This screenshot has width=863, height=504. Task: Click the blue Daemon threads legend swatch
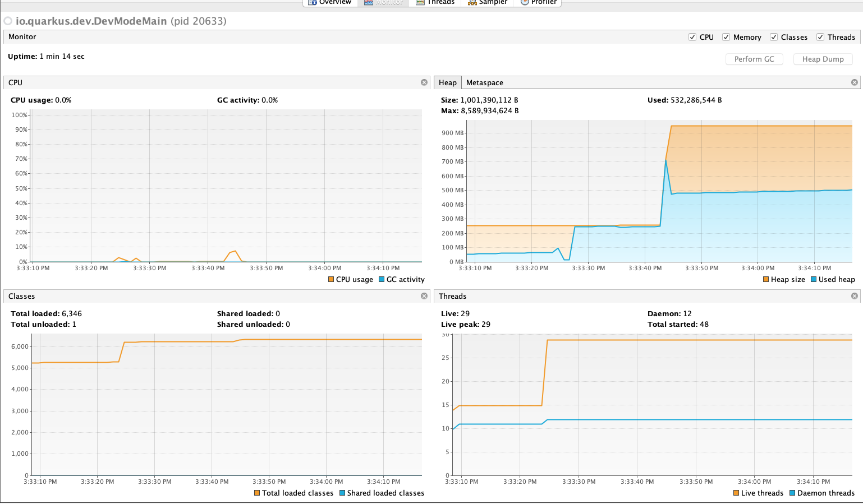coord(792,493)
